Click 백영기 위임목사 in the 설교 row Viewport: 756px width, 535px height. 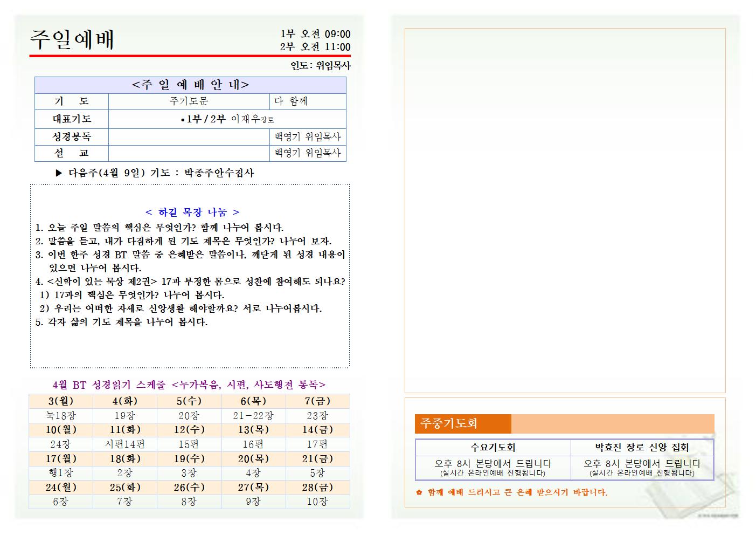[x=307, y=153]
